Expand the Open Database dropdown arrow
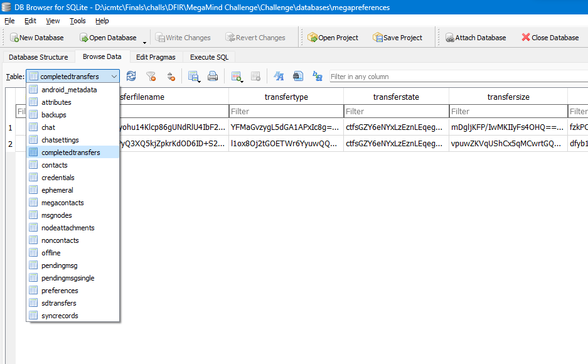The height and width of the screenshot is (364, 588). click(144, 43)
